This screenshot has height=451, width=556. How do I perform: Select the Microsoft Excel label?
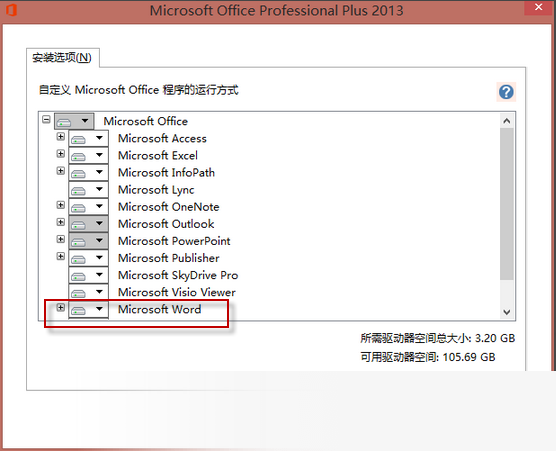click(x=158, y=155)
